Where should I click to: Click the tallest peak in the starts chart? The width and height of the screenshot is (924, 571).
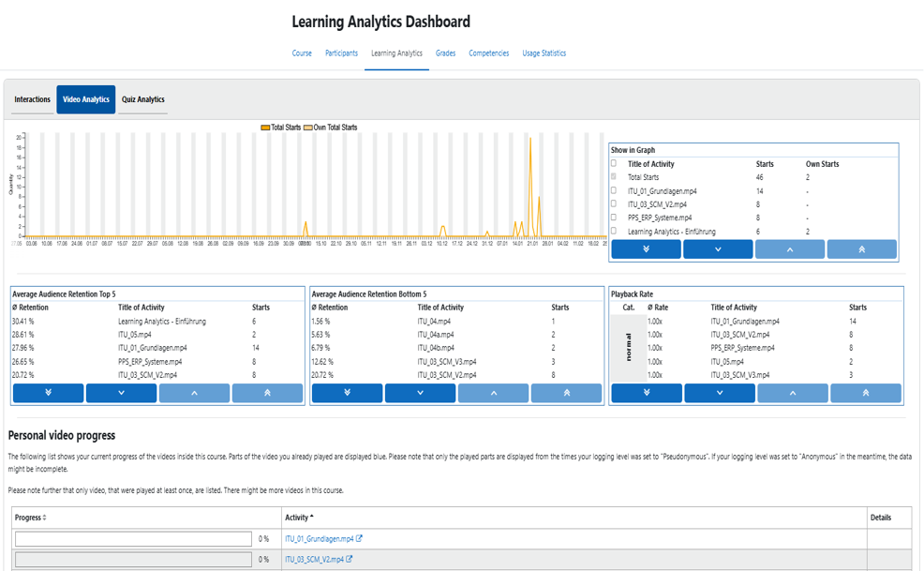(x=530, y=139)
